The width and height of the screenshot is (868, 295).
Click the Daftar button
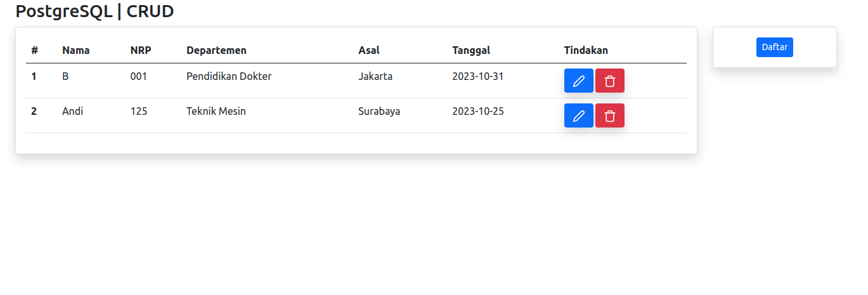pyautogui.click(x=775, y=47)
